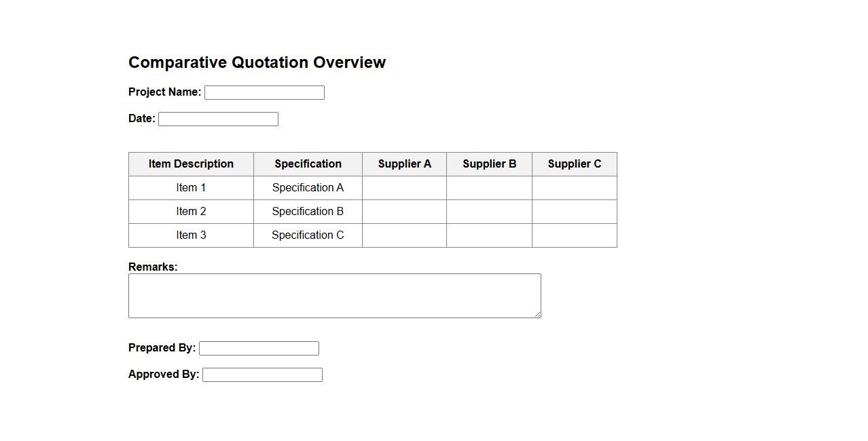Click the Approved By input field
Image resolution: width=868 pixels, height=441 pixels.
pyautogui.click(x=262, y=375)
